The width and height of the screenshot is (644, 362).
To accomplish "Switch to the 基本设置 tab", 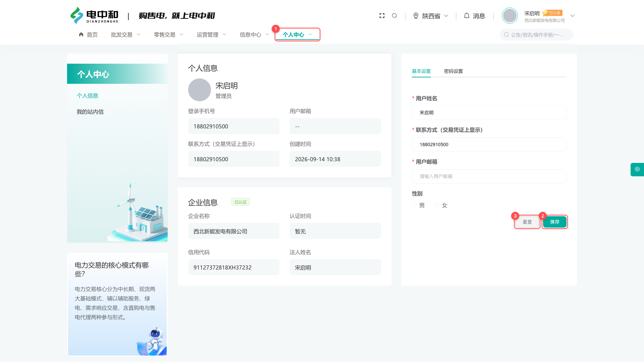I will [x=421, y=71].
